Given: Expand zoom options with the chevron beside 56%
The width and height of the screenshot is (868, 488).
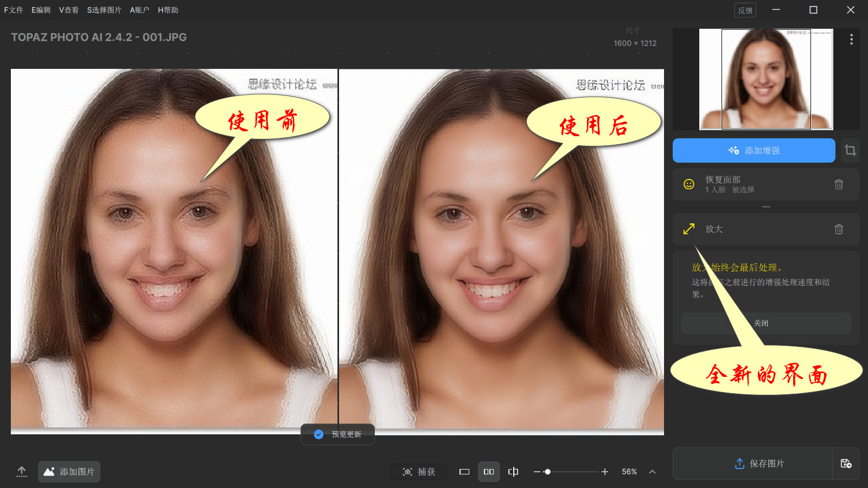Looking at the screenshot, I should click(x=653, y=472).
